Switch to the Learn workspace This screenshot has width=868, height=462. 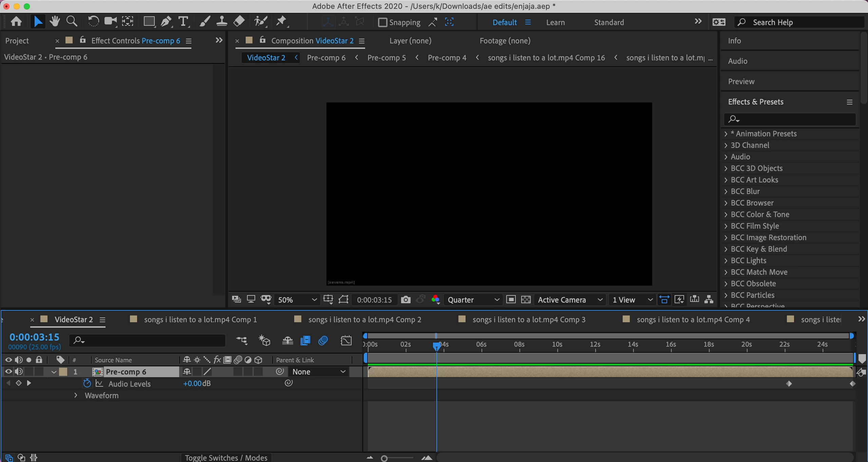point(555,22)
